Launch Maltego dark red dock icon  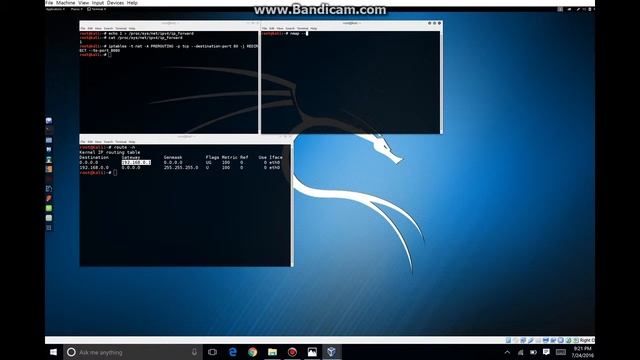[49, 179]
